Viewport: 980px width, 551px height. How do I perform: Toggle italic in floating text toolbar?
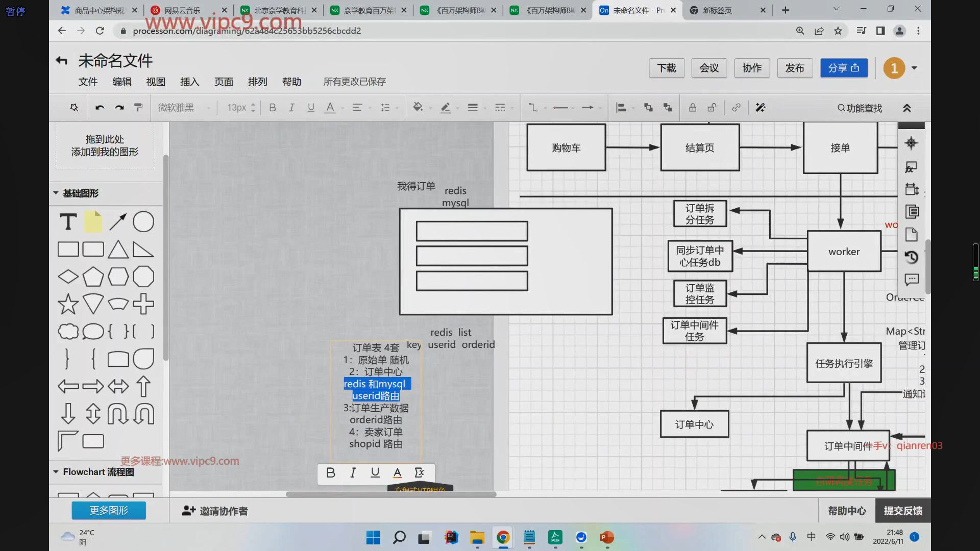click(x=353, y=473)
